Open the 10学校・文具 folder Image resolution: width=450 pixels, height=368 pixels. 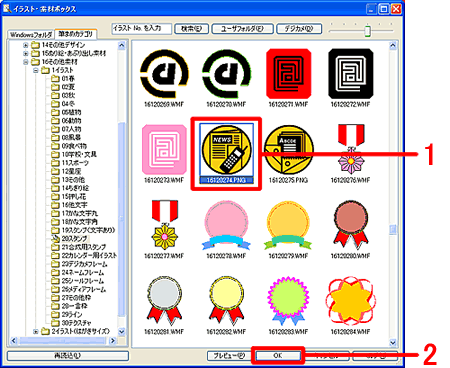click(74, 154)
